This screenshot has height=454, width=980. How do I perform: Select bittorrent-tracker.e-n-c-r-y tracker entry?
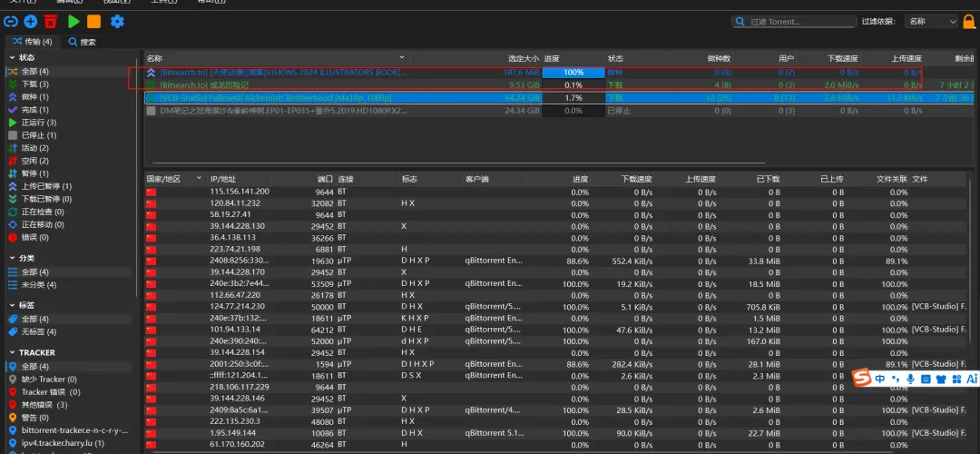tap(69, 430)
